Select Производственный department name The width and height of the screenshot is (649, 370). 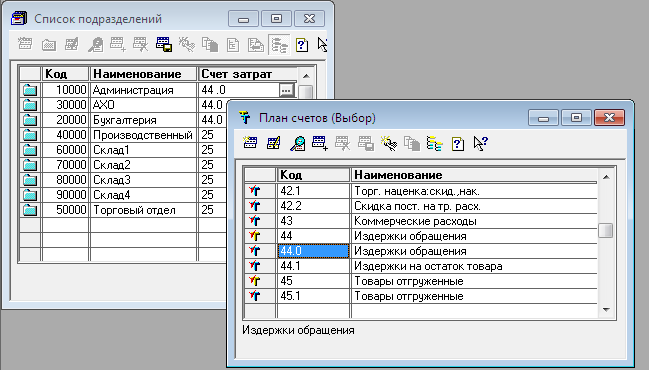click(x=143, y=135)
